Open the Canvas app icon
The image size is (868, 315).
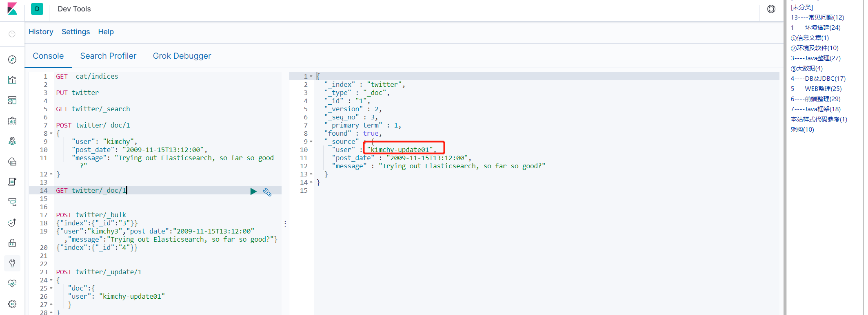(x=12, y=121)
